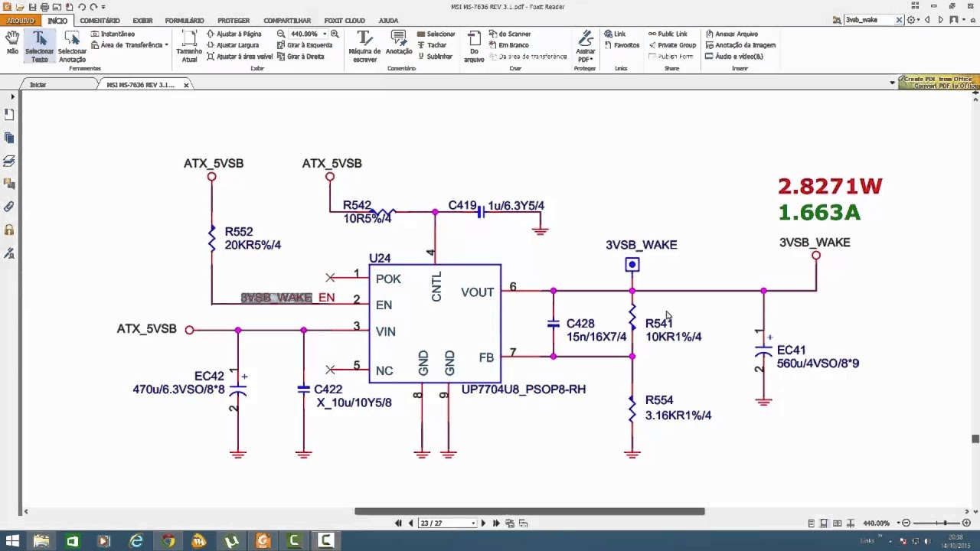Image resolution: width=980 pixels, height=551 pixels.
Task: Adjust the status bar zoom slider
Action: 945,523
